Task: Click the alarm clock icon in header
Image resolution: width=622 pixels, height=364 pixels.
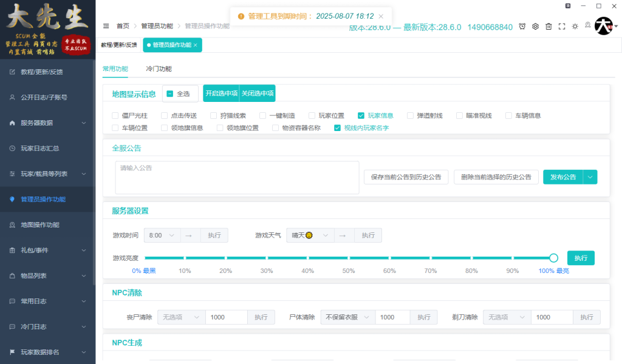Action: (522, 26)
